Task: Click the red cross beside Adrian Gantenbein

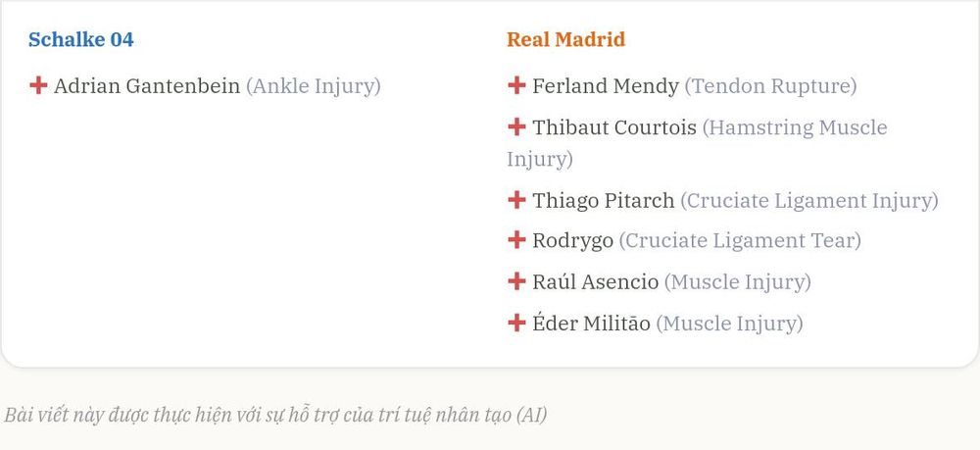Action: coord(38,85)
